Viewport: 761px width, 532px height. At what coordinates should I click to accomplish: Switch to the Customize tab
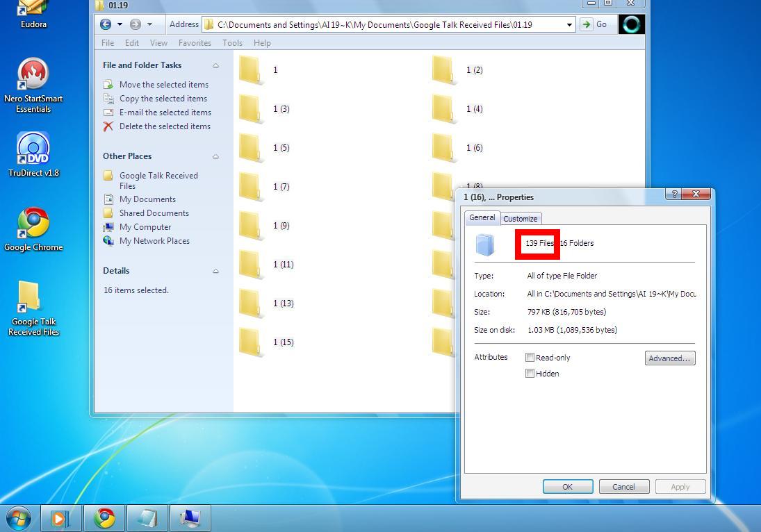[x=521, y=219]
